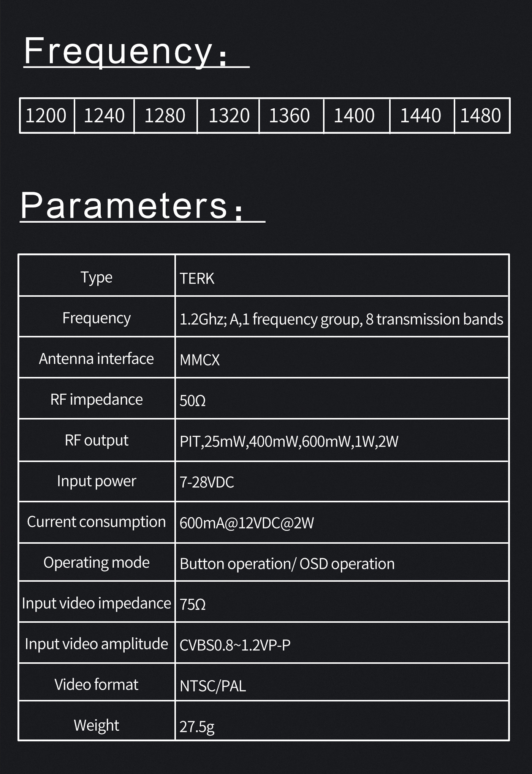Click the MMCX antenna interface value
Image resolution: width=532 pixels, height=774 pixels.
pos(200,360)
